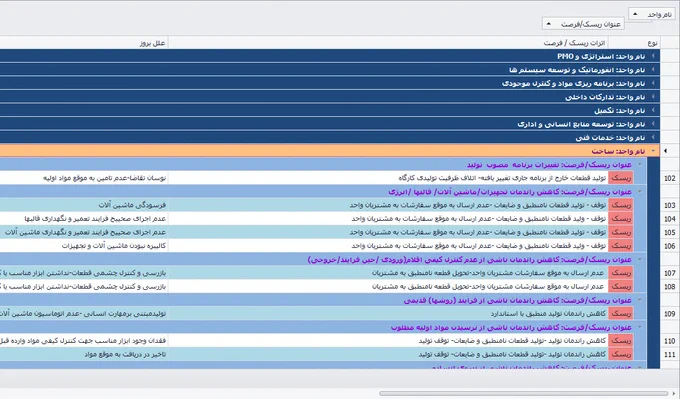The image size is (680, 399).
Task: Sort by 'اثرات ریسک / فرصت' column header
Action: click(x=388, y=43)
